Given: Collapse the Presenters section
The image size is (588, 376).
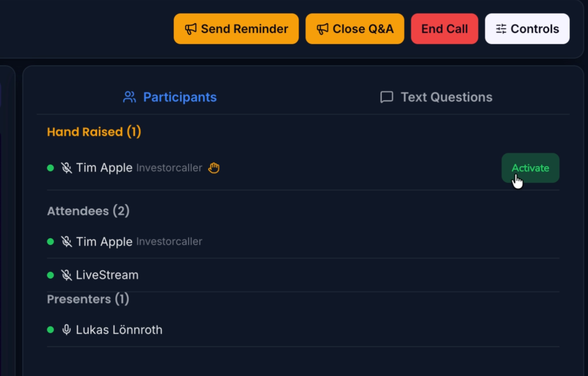Looking at the screenshot, I should [x=88, y=299].
